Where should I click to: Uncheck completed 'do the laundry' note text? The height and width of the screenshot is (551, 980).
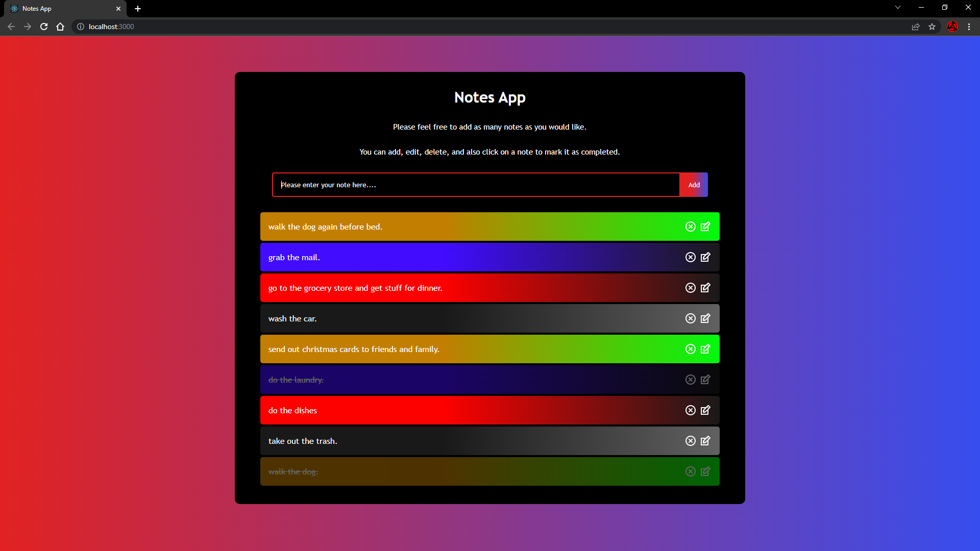(296, 380)
